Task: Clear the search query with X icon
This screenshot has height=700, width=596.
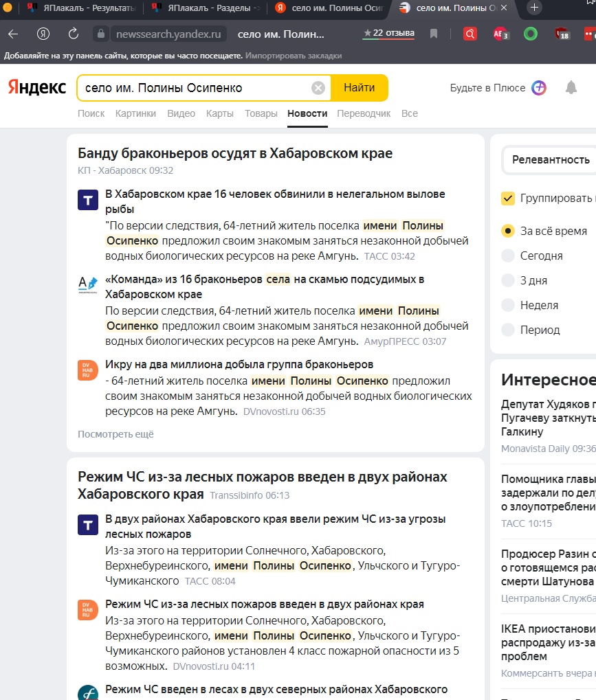Action: (x=318, y=88)
